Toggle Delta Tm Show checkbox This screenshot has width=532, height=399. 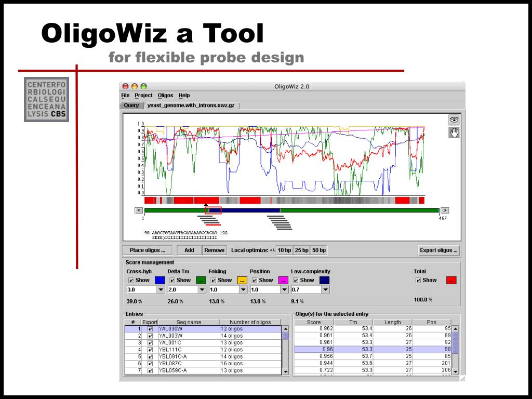[172, 280]
